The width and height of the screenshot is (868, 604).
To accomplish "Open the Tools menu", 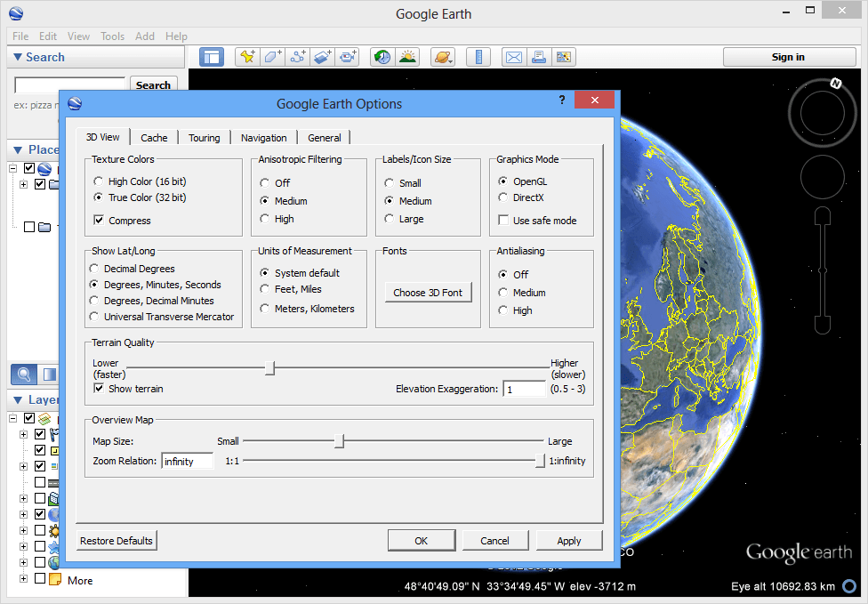I will pos(112,36).
